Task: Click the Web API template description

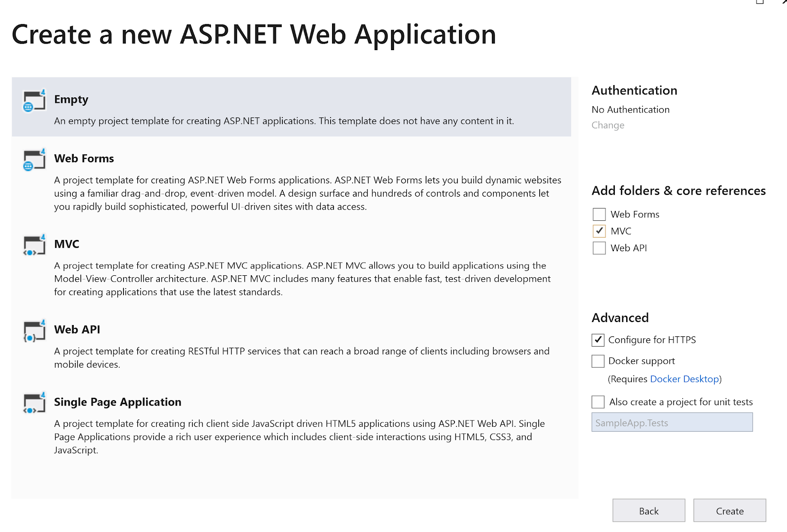Action: coord(302,358)
